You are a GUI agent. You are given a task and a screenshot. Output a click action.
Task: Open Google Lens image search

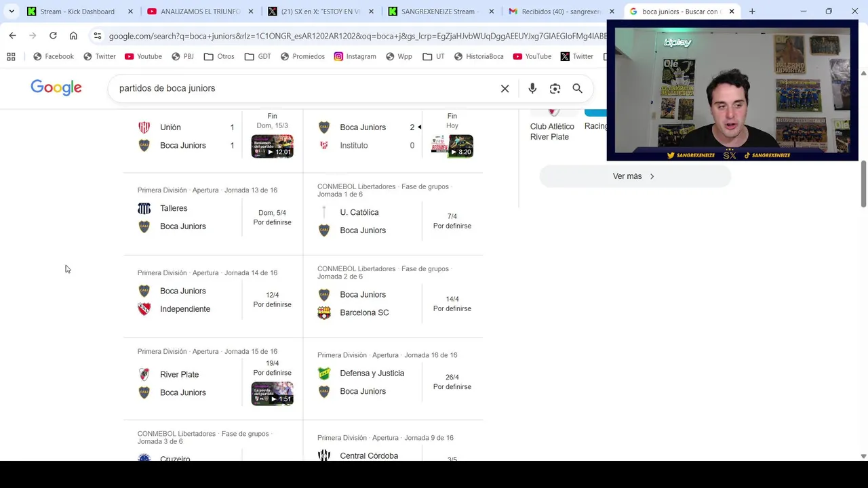[555, 88]
